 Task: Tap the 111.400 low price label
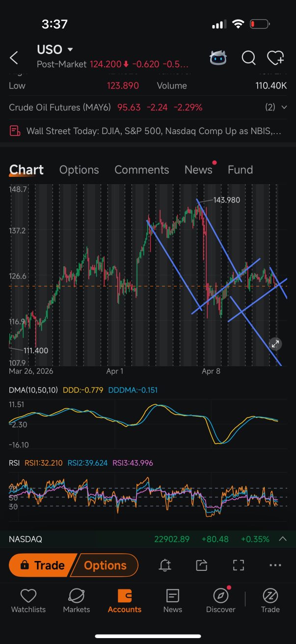36,350
